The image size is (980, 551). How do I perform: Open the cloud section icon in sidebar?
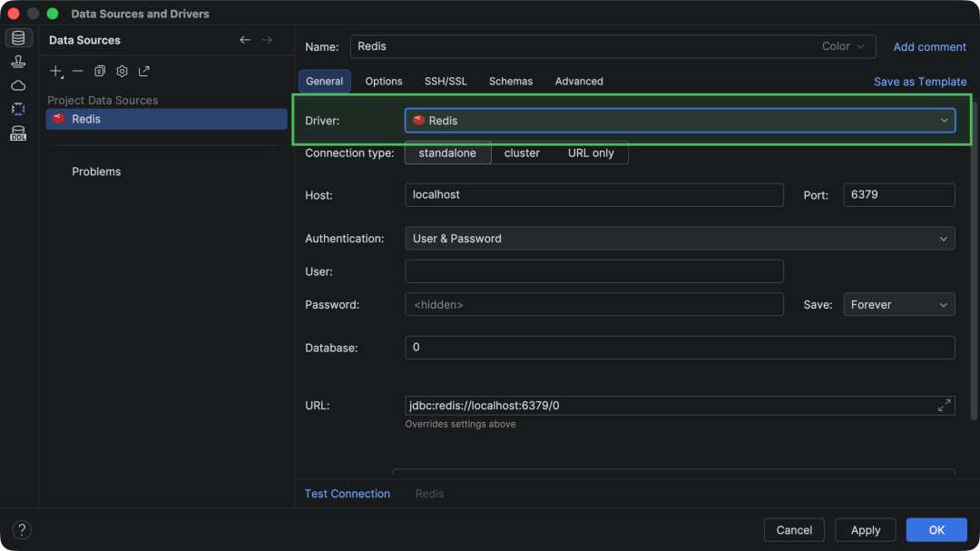pyautogui.click(x=18, y=85)
